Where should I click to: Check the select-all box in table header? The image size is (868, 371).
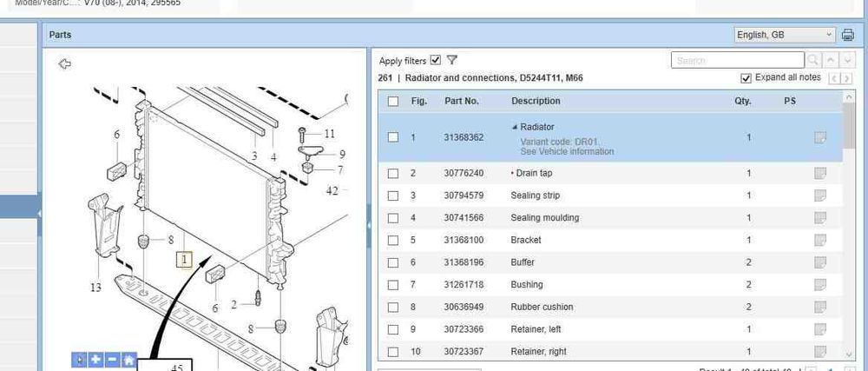click(x=393, y=101)
